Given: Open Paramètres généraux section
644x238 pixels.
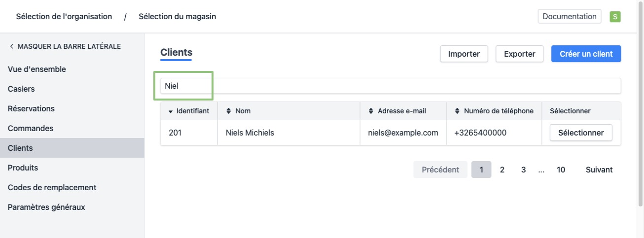Looking at the screenshot, I should (46, 207).
